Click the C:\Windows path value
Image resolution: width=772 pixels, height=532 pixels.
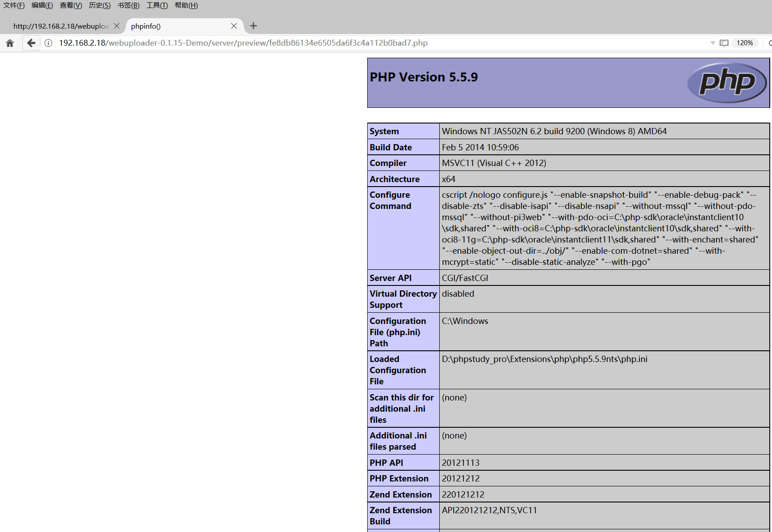point(465,321)
